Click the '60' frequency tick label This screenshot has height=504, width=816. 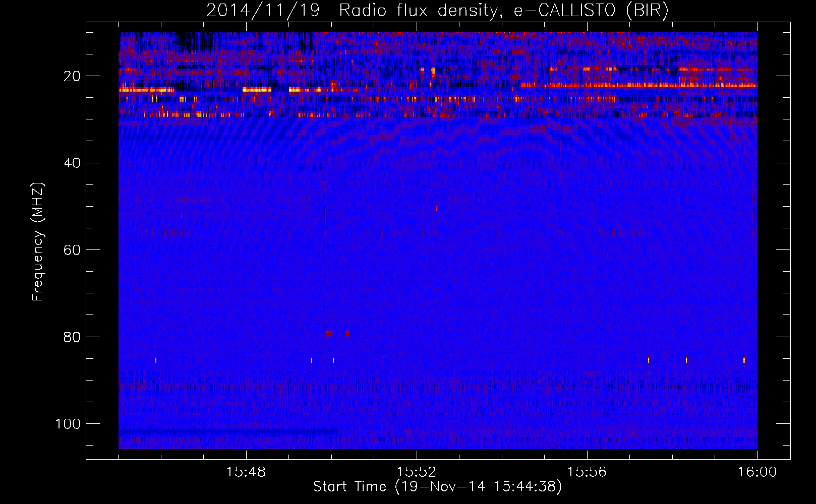pyautogui.click(x=73, y=250)
